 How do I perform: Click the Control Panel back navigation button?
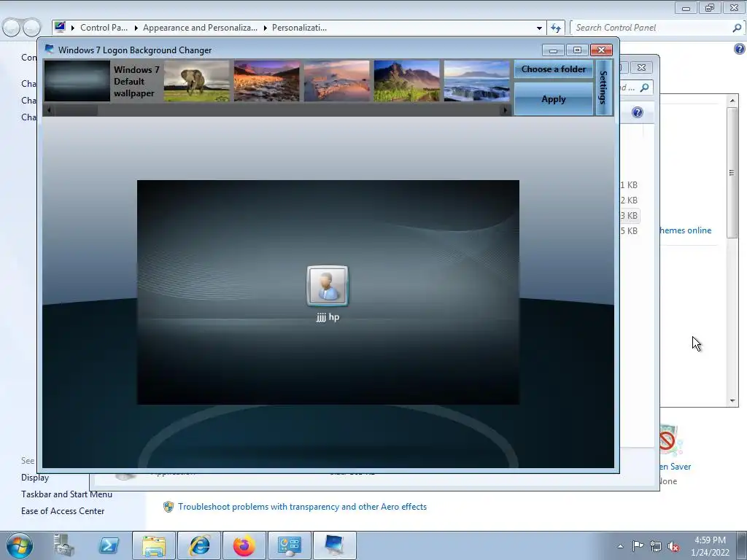pyautogui.click(x=12, y=28)
